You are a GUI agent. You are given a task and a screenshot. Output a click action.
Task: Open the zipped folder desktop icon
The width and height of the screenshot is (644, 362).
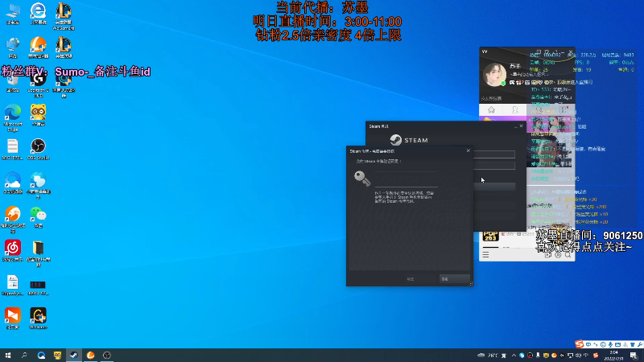(x=38, y=253)
